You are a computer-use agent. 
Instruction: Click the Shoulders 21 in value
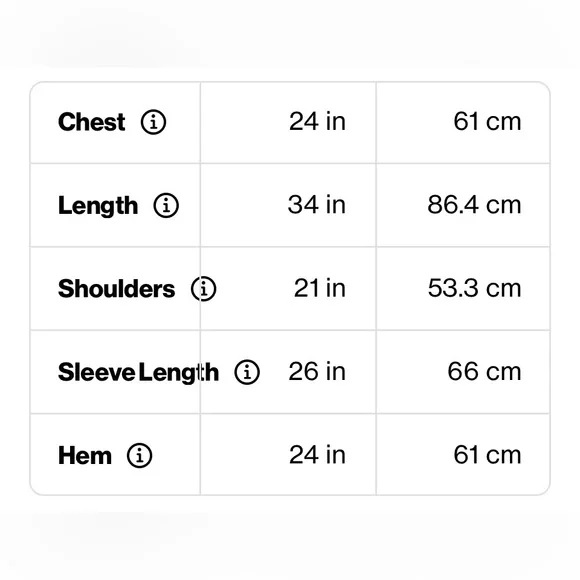[320, 288]
